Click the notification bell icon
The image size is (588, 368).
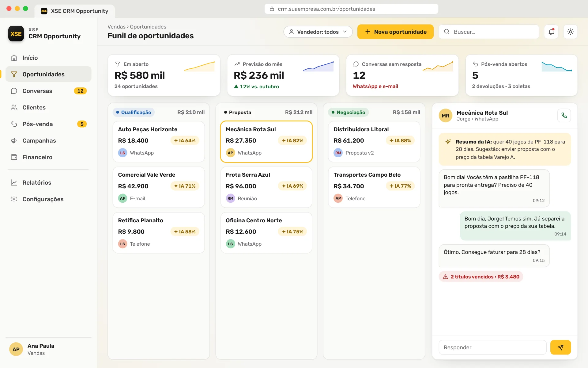(x=551, y=32)
